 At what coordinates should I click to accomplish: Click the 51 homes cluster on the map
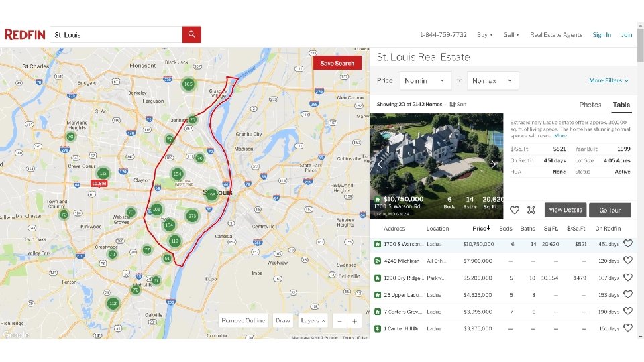coord(167,259)
